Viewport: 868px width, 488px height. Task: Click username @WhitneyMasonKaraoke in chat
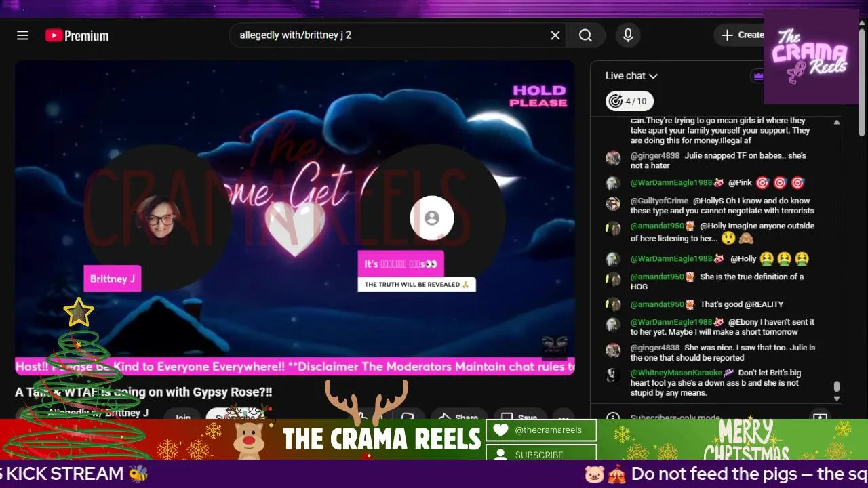[676, 373]
